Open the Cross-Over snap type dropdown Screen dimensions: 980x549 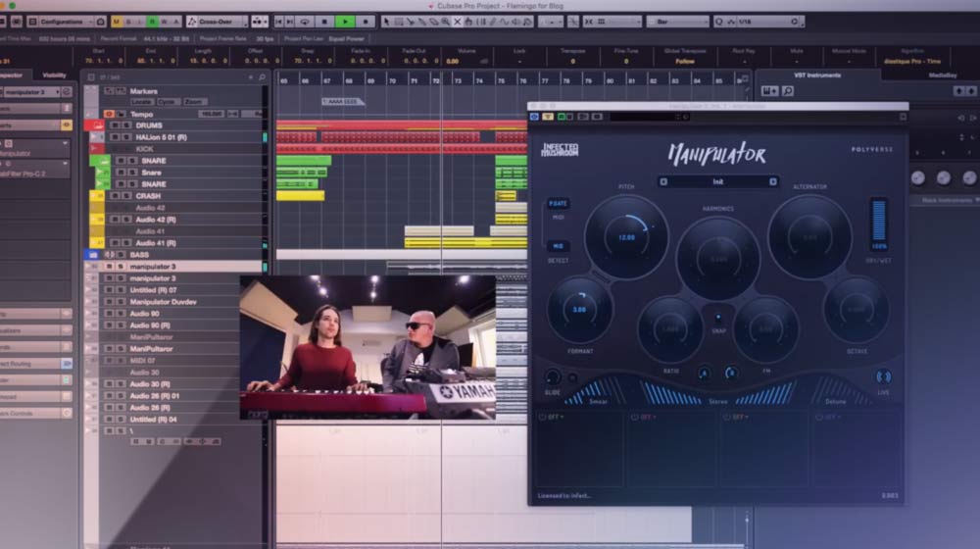(218, 21)
